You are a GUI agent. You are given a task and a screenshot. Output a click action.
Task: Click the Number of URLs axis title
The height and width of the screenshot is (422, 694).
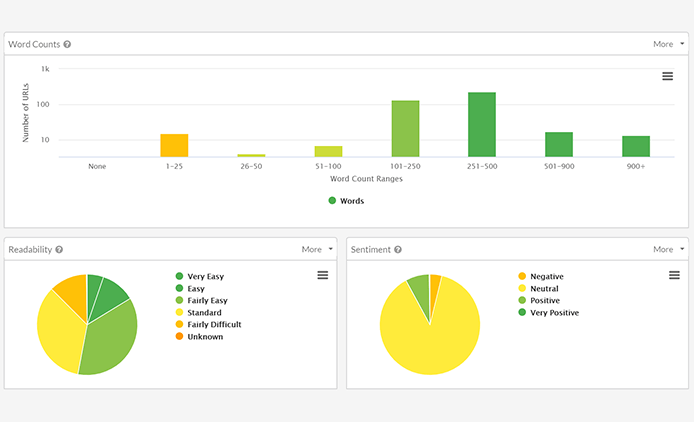coord(25,112)
